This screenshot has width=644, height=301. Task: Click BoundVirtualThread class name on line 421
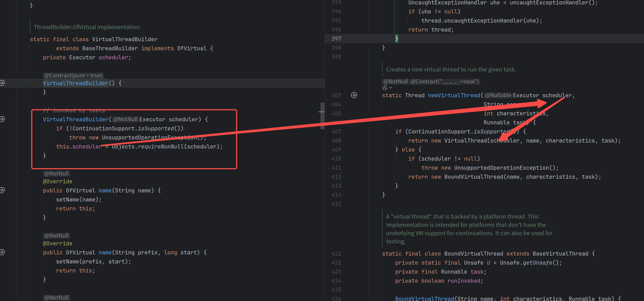(x=474, y=253)
